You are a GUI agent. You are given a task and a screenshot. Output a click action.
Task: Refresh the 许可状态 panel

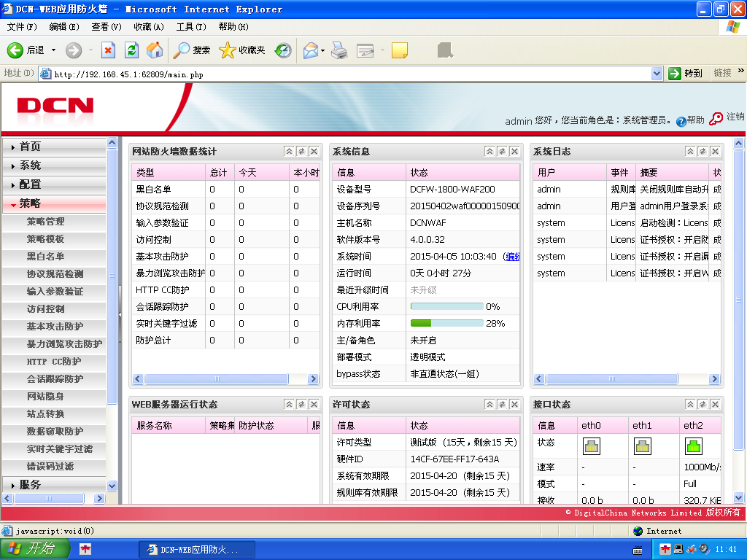tap(502, 404)
